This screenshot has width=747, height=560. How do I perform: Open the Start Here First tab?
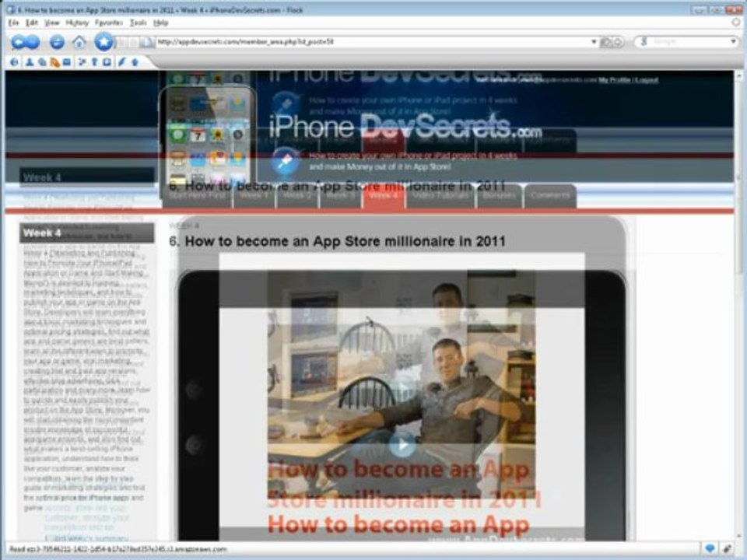[x=197, y=196]
